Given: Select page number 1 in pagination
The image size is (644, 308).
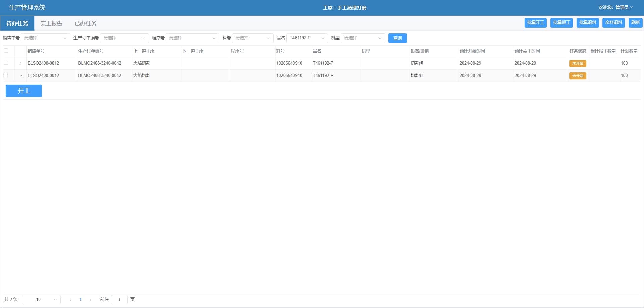Looking at the screenshot, I should [x=80, y=299].
